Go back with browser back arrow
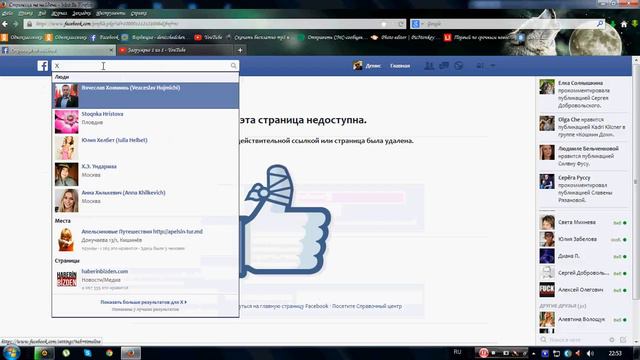The image size is (640, 360). (x=5, y=24)
